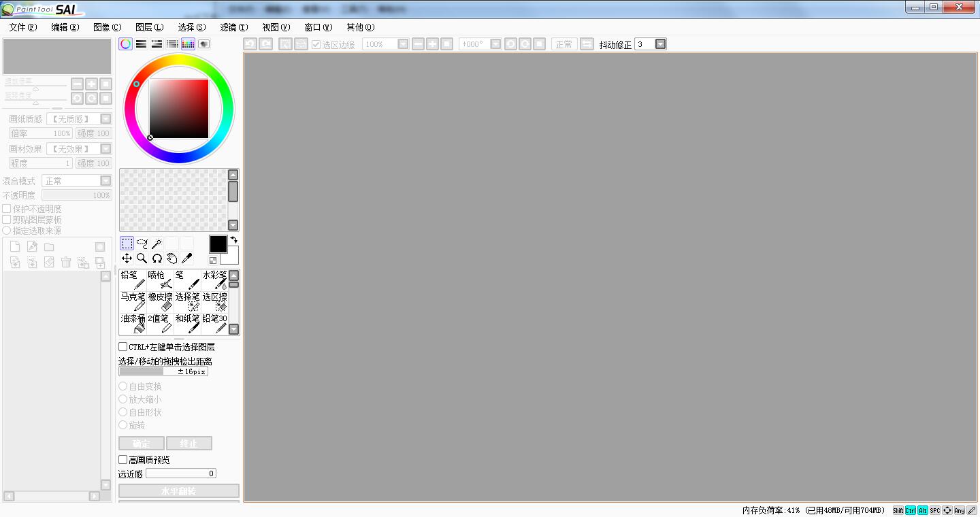Open the 100% zoom level dropdown

coord(403,44)
